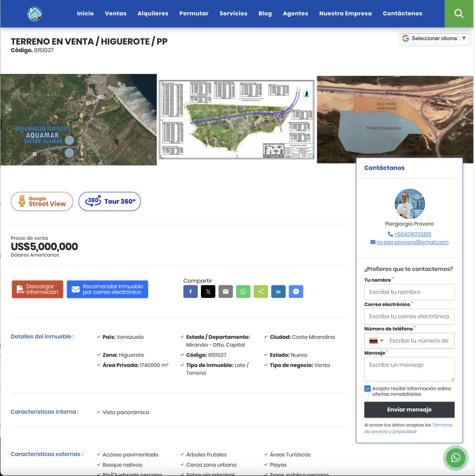Click 'Recomendar inmueble por correo electrónico'
Viewport: 475px width, 476px height.
107,289
